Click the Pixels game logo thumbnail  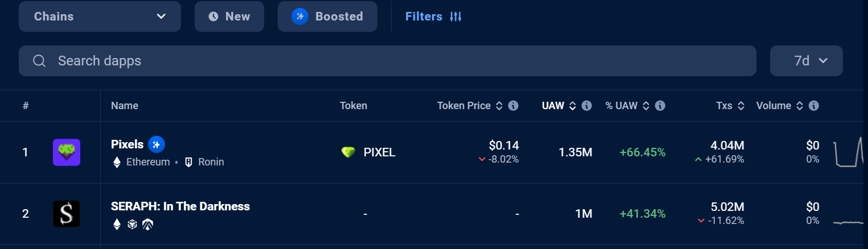(67, 152)
